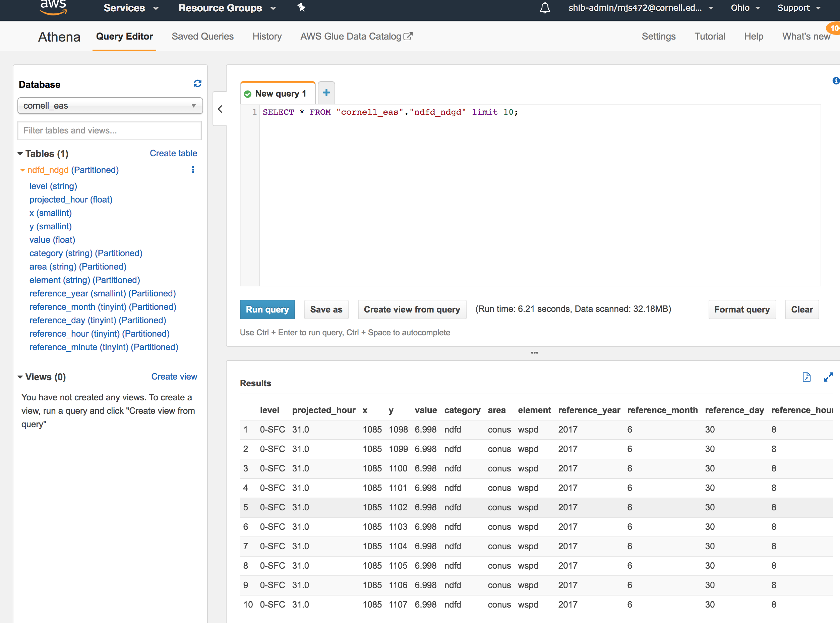Collapse the ndfd_ndgd table columns

coord(22,170)
